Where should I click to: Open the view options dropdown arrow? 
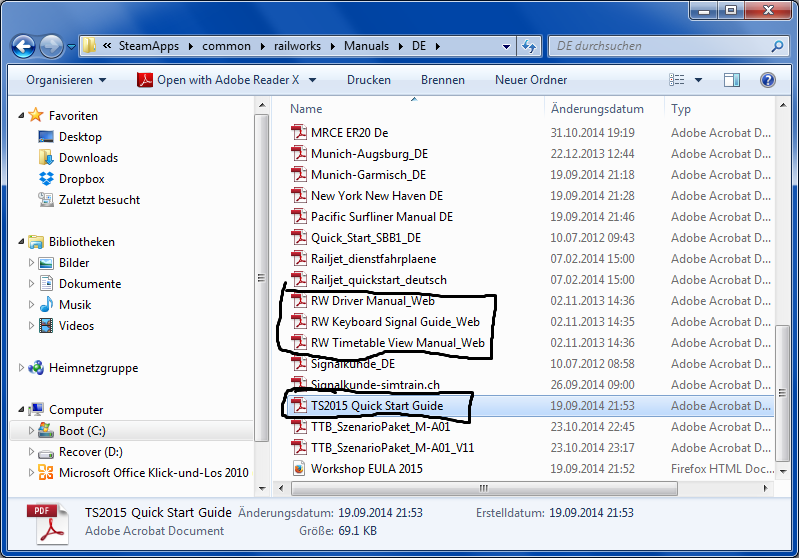click(x=699, y=80)
